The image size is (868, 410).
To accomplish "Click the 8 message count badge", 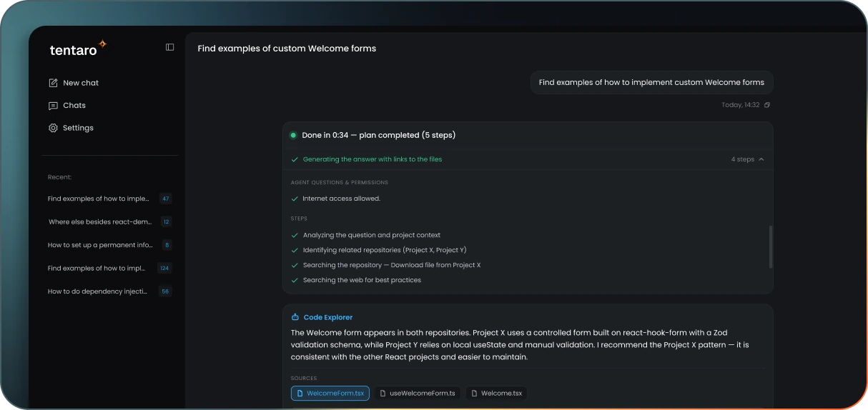I will click(x=167, y=245).
